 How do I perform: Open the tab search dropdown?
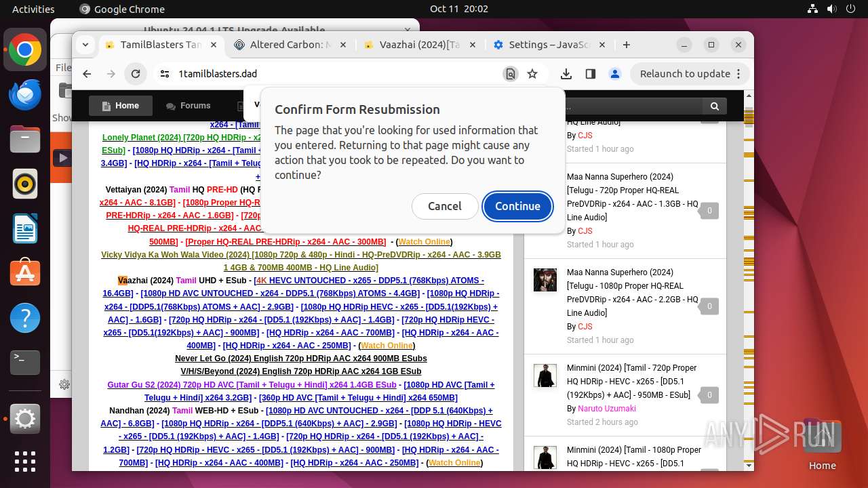click(x=85, y=45)
